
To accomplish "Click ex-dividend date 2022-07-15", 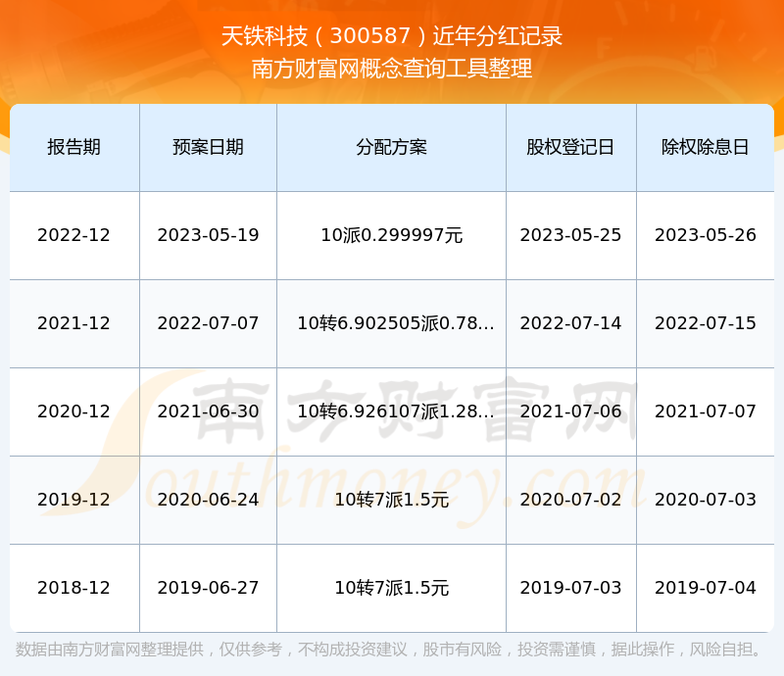I will (x=705, y=323).
